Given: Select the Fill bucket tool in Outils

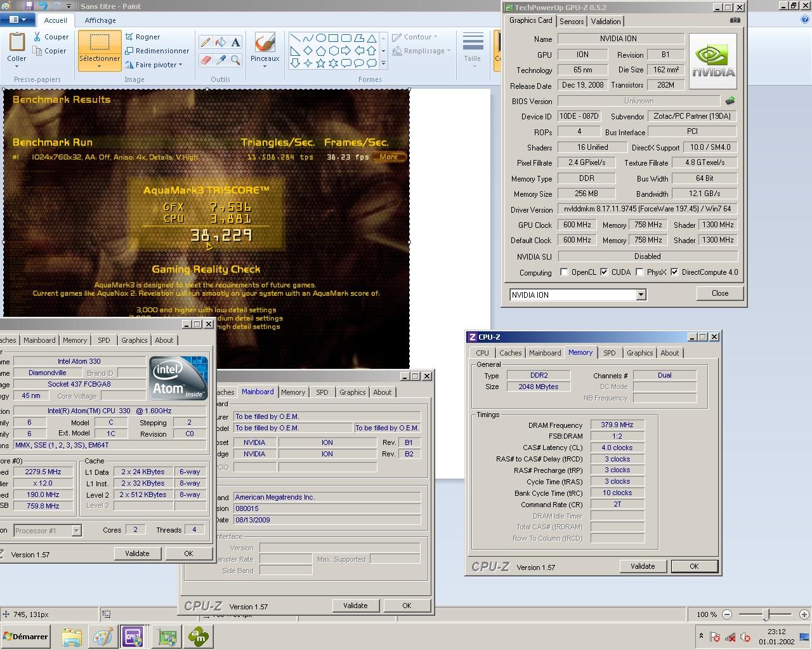Looking at the screenshot, I should point(220,43).
